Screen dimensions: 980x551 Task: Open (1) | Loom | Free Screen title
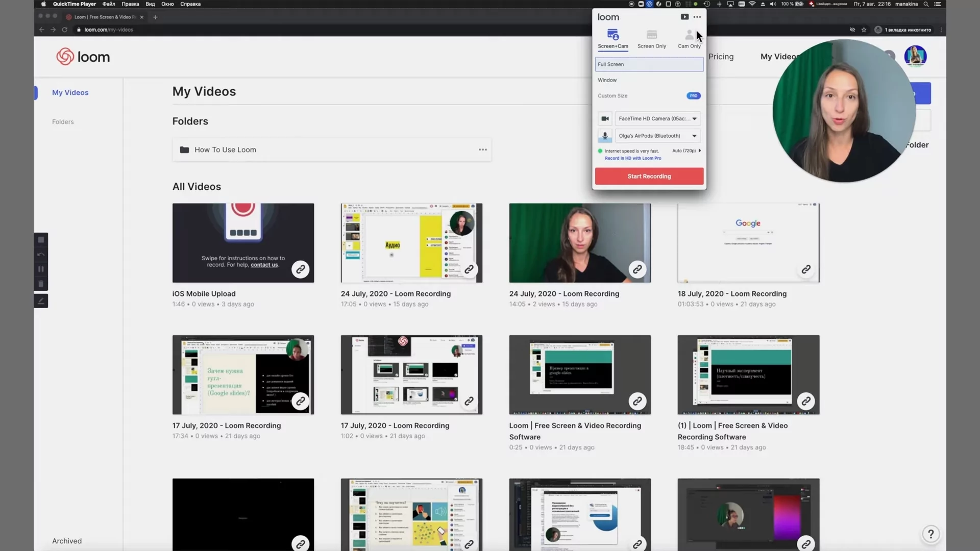click(732, 431)
